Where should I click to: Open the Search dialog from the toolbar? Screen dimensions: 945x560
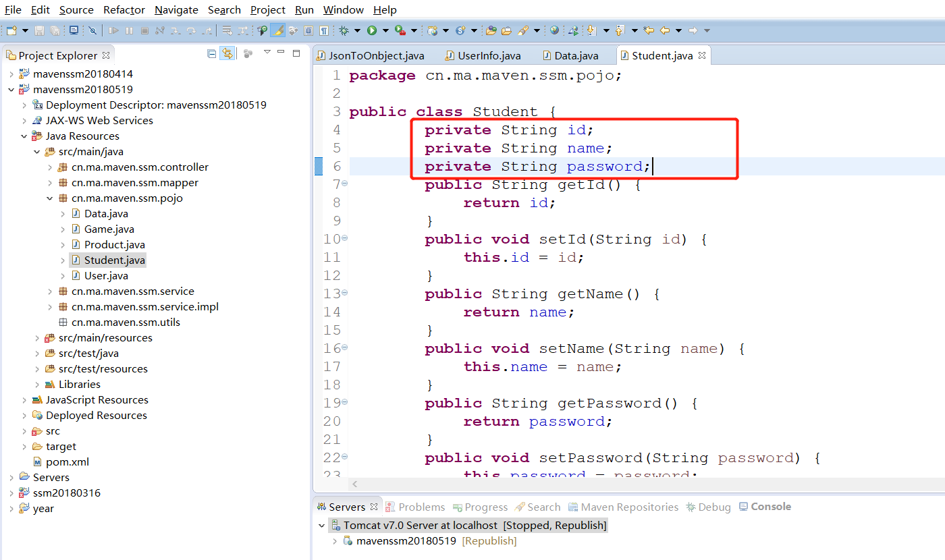tap(522, 30)
